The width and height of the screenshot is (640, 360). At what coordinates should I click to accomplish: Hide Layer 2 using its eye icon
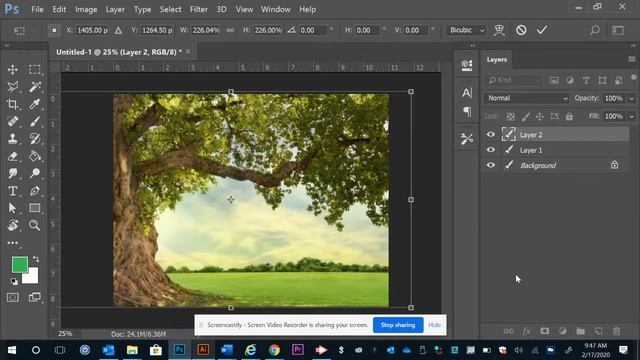[x=491, y=134]
